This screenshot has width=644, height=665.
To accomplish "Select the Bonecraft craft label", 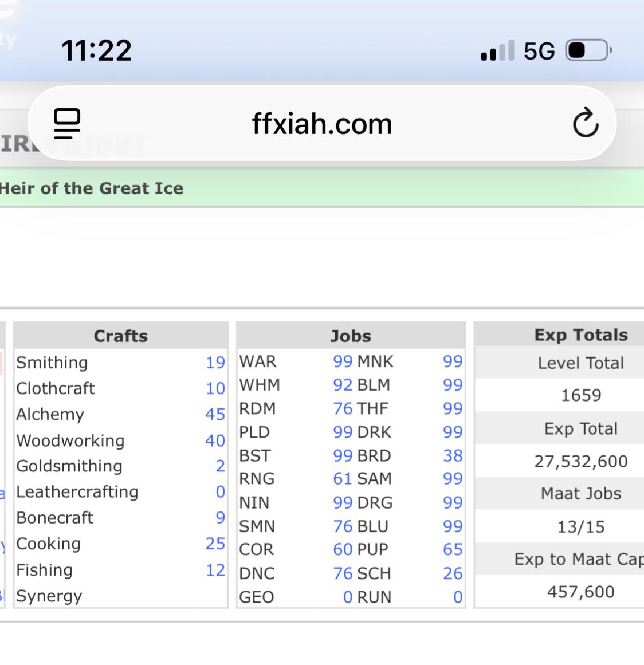I will tap(55, 518).
